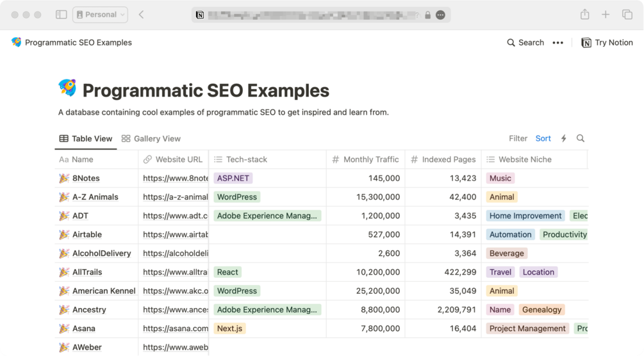
Task: Click the database search magnifier icon
Action: [581, 138]
